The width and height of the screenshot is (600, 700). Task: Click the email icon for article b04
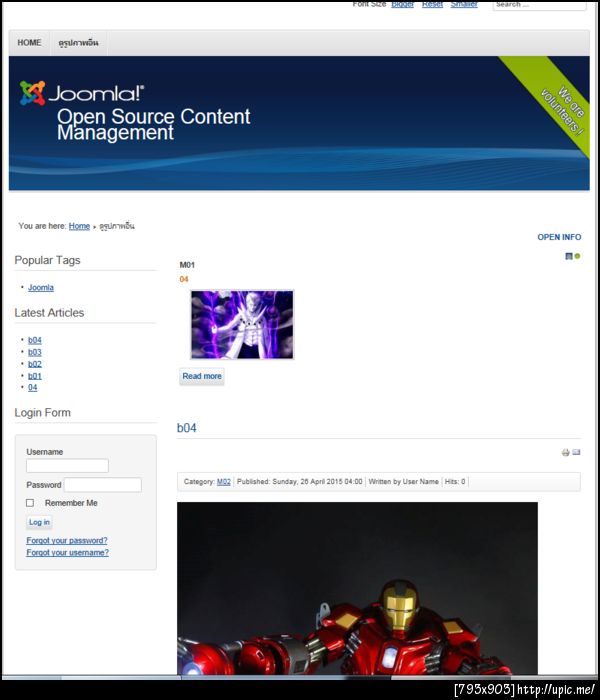[576, 452]
